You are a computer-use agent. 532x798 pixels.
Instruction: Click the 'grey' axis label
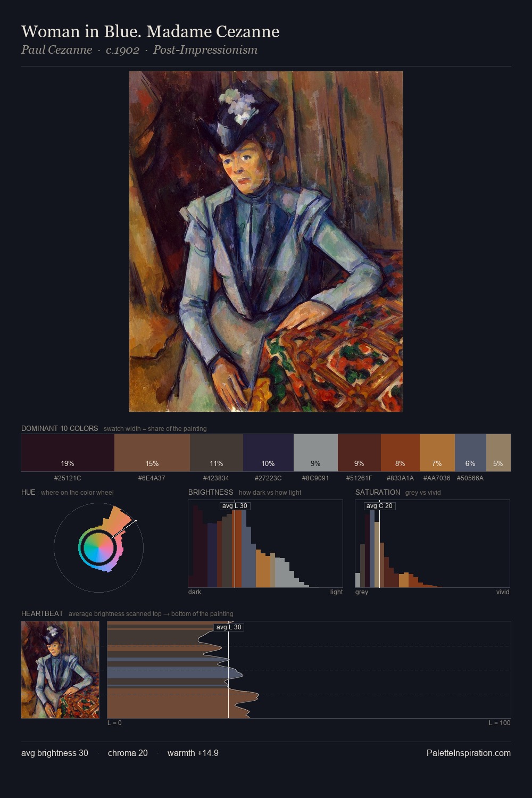[x=362, y=592]
